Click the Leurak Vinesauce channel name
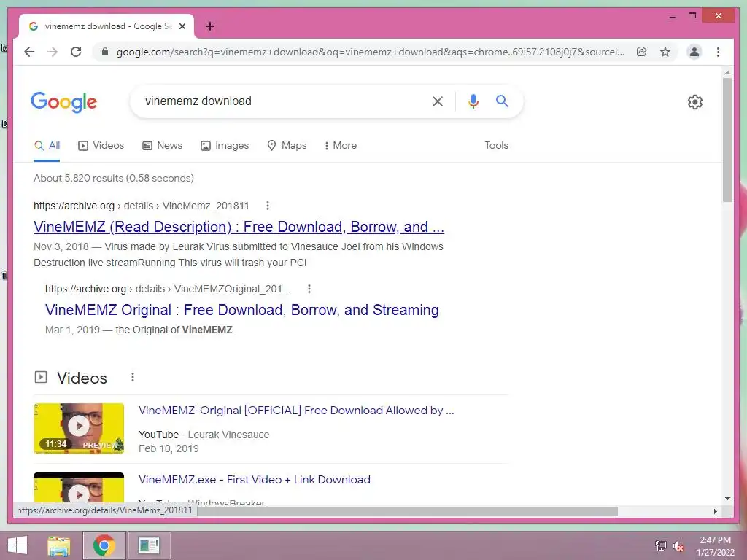Image resolution: width=747 pixels, height=560 pixels. [x=228, y=435]
